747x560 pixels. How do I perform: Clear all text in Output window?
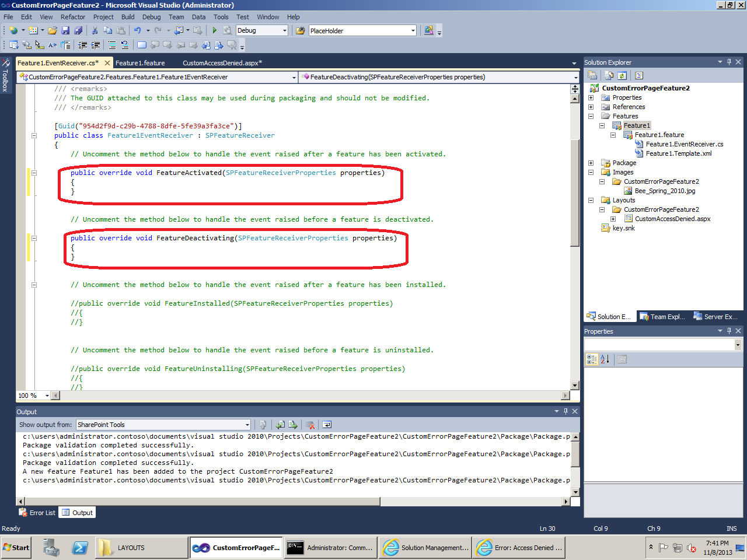310,425
